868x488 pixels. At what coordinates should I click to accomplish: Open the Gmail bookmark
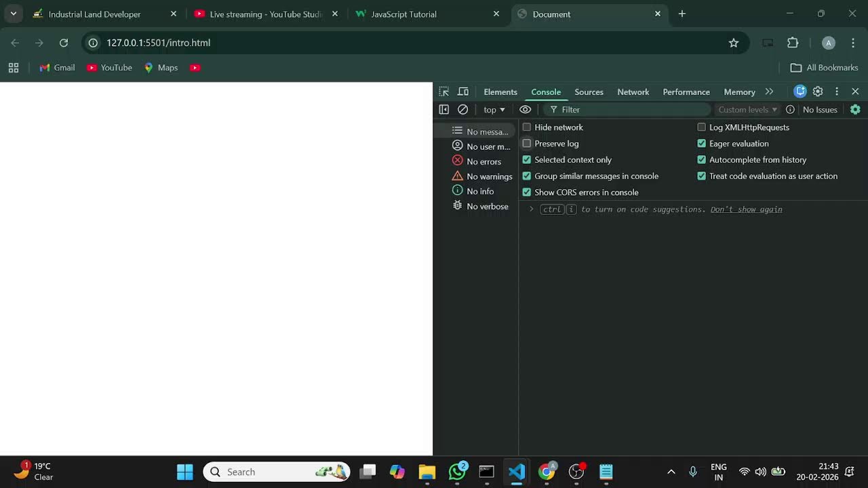tap(57, 68)
